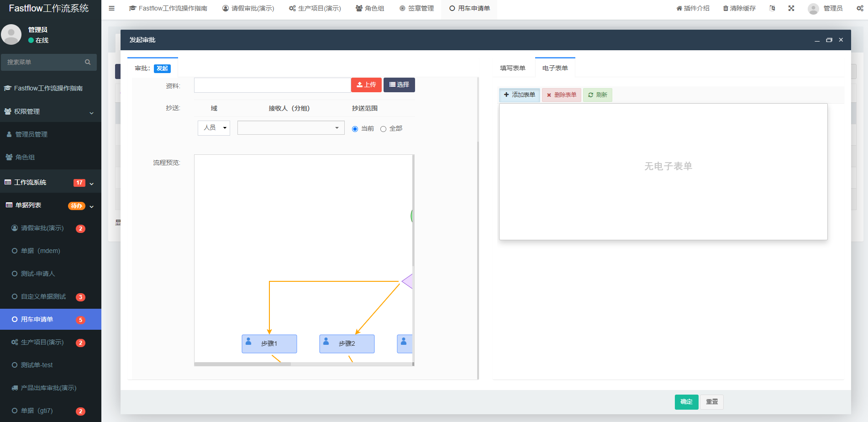Screen dimensions: 868x422
Task: Select the 步骤1 node in flow preview
Action: point(269,344)
